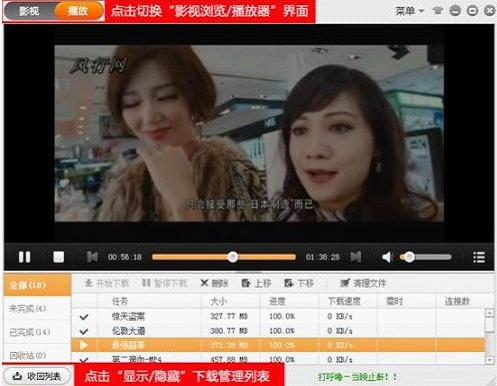Click the task list scrollbar's up arrow
This screenshot has width=497, height=386.
click(489, 313)
